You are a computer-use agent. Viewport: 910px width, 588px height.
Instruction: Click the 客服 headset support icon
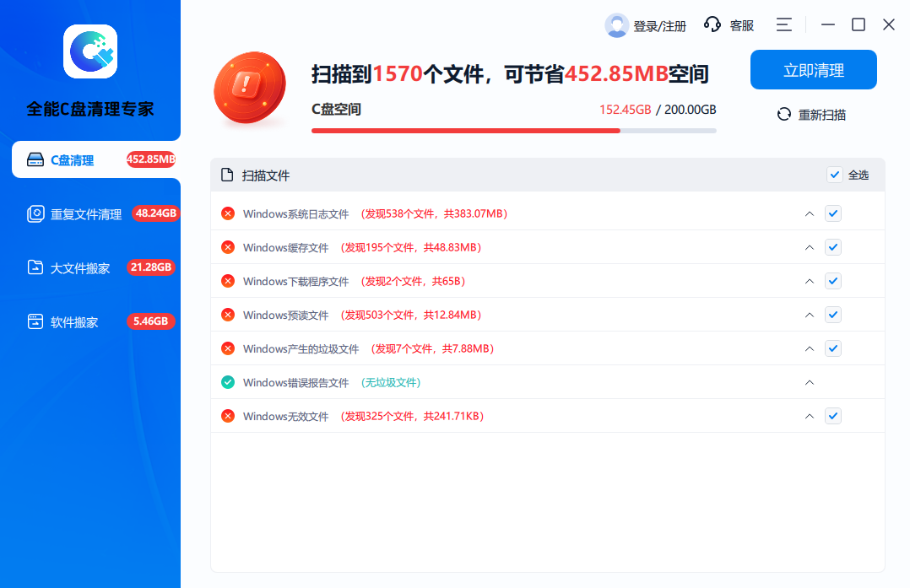(x=713, y=24)
